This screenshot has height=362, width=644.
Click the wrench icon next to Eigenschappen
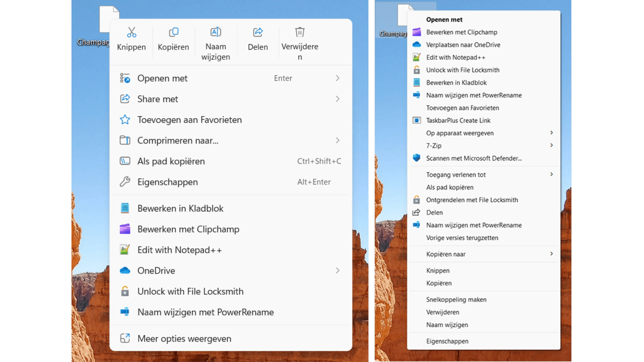point(125,182)
